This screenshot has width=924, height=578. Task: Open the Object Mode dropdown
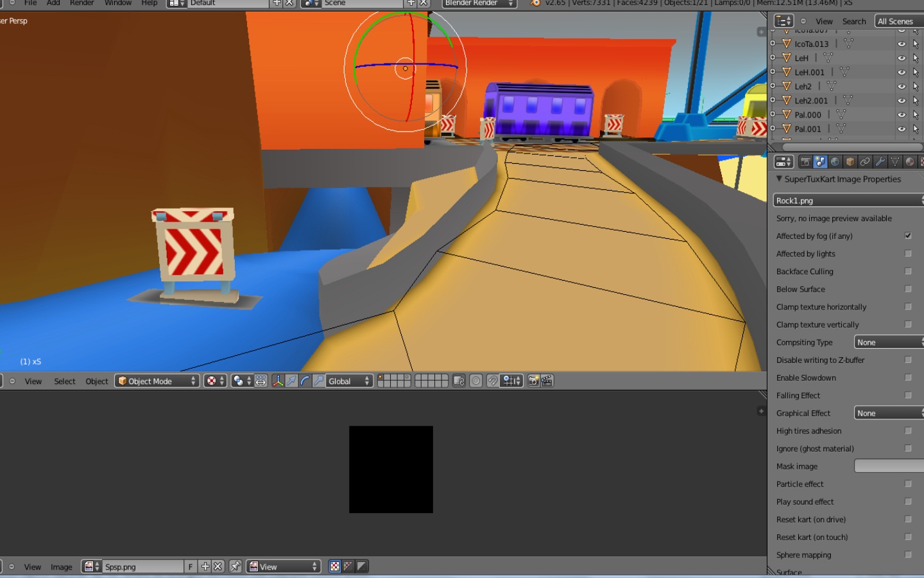pos(157,381)
